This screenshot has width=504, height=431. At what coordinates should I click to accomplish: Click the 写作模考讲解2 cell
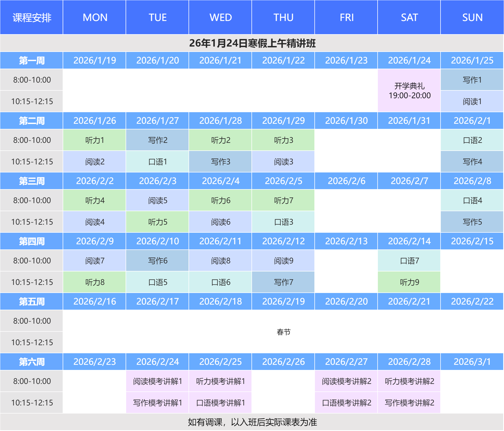coord(409,403)
